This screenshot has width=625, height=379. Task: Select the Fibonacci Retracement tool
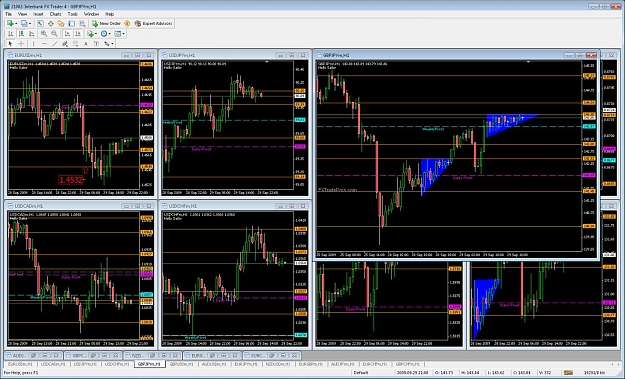[x=75, y=43]
